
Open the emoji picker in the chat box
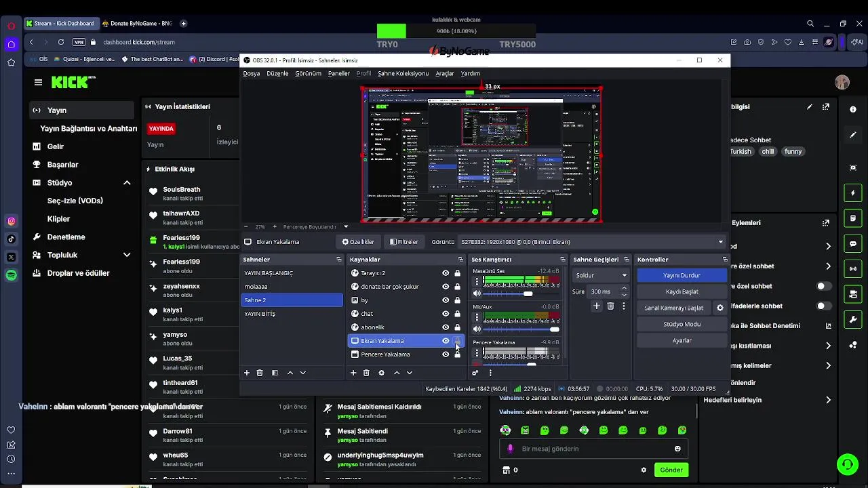677,449
